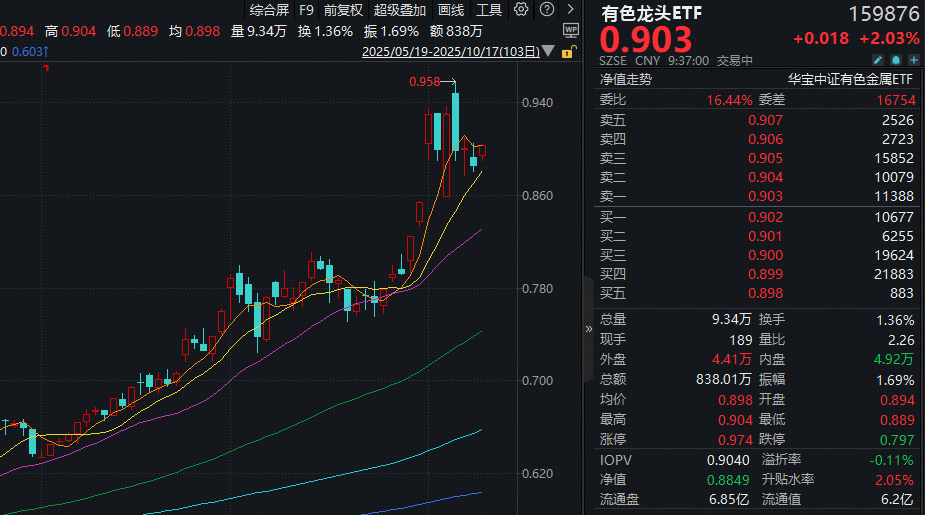Viewport: 925px width, 515px height.
Task: Open the 工具 tools menu
Action: (x=489, y=10)
